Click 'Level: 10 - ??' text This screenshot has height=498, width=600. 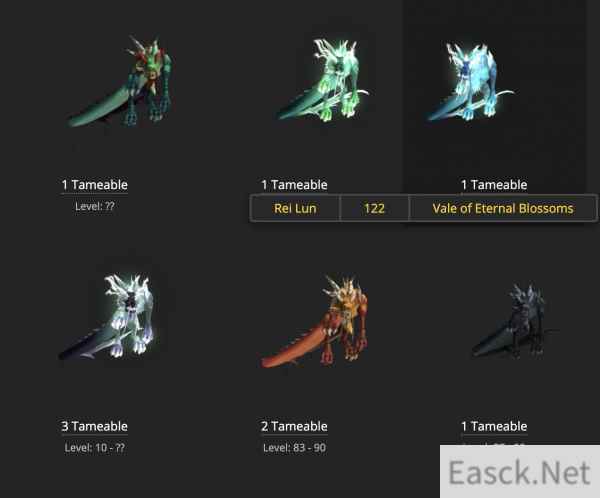pyautogui.click(x=95, y=448)
